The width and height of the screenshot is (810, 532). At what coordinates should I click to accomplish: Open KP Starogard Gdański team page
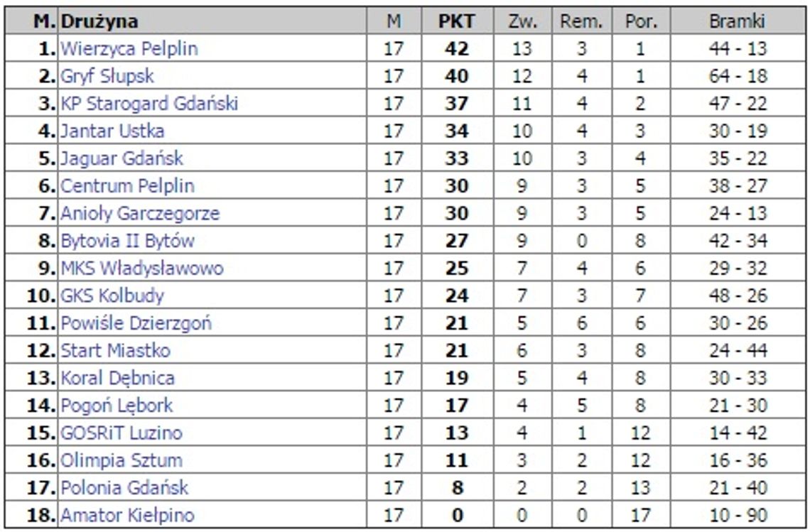(148, 104)
